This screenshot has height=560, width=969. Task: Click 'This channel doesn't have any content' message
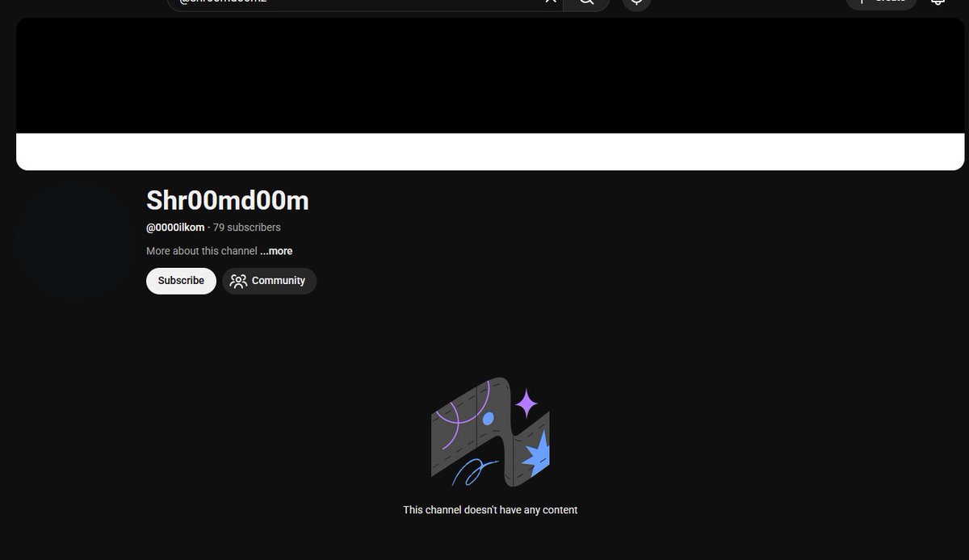[490, 510]
